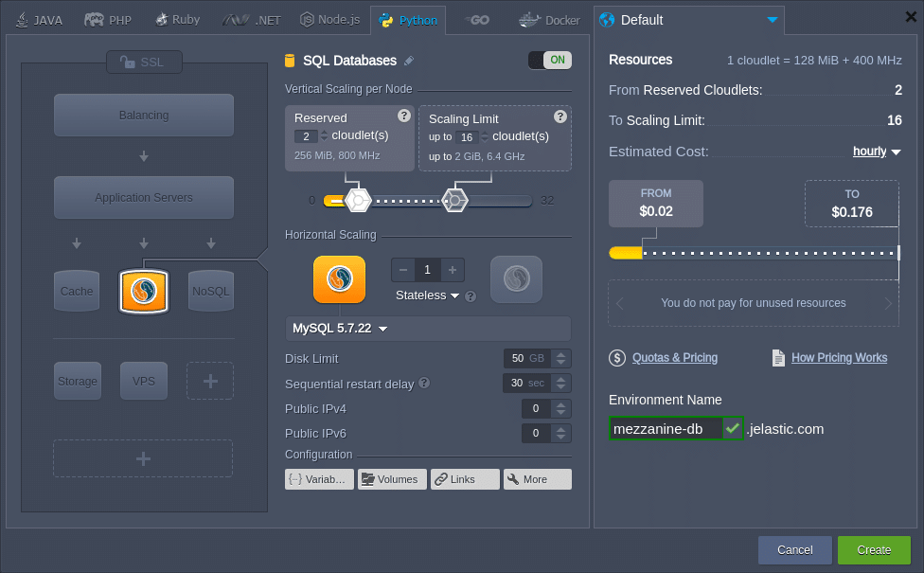Open help for Reserved cloudlets
Viewport: 924px width, 573px height.
point(403,116)
